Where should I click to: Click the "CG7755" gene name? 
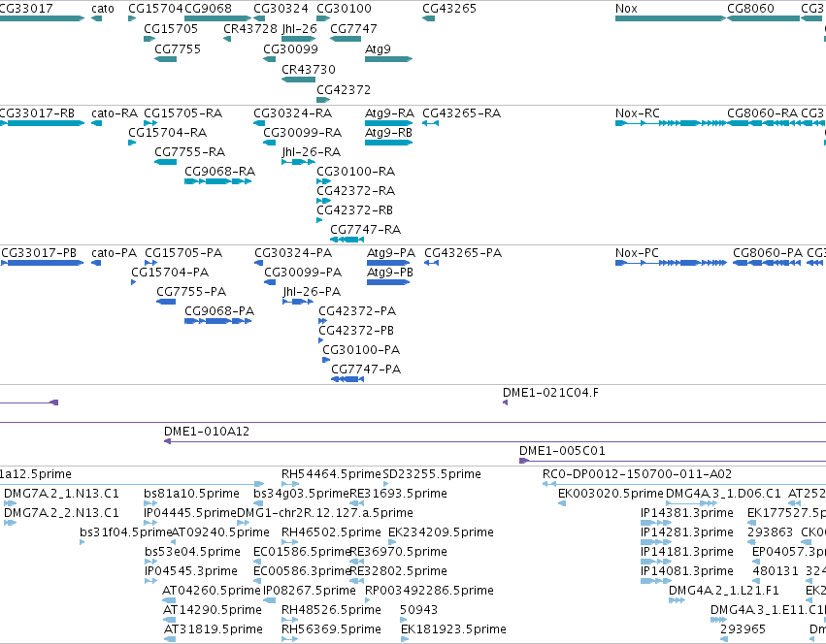click(x=178, y=49)
